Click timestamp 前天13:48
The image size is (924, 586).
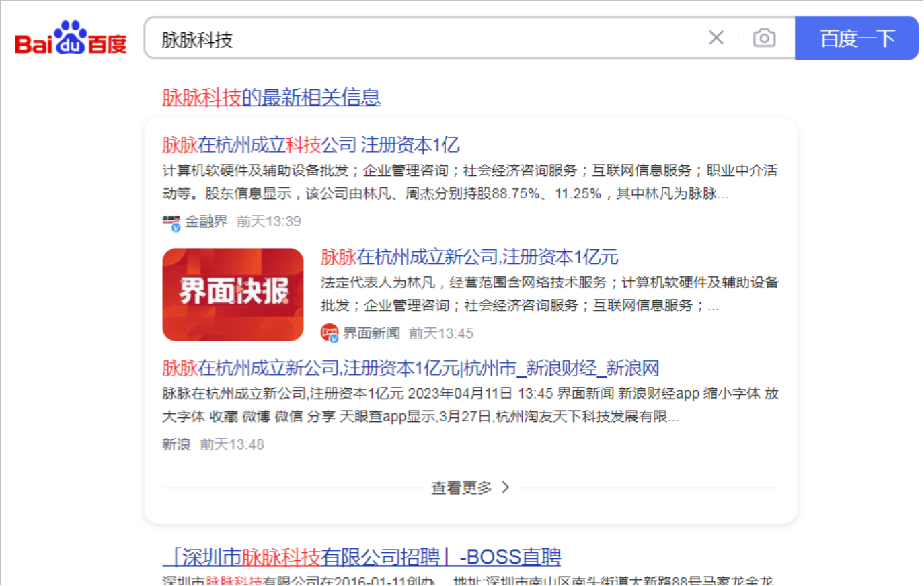pos(232,444)
